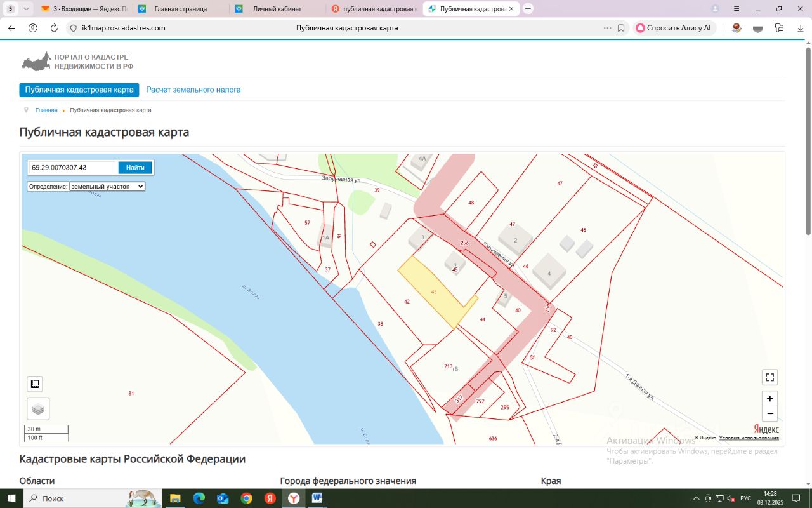Open Расчет земельного налога section
812x508 pixels.
193,90
